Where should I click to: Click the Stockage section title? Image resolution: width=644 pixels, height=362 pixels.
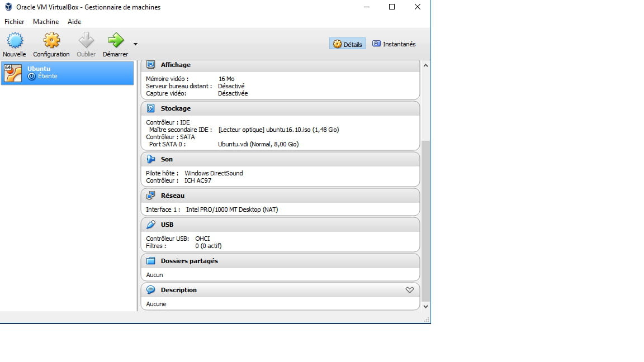176,108
